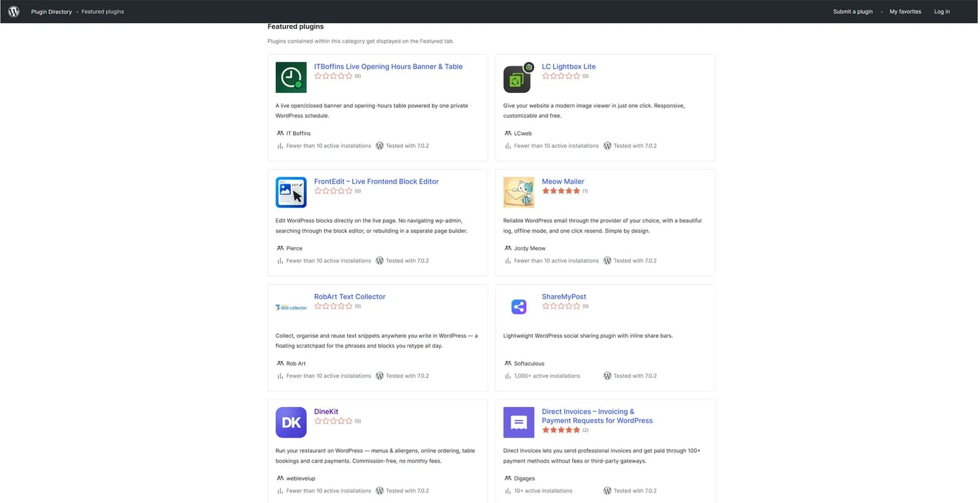Screen dimensions: 980x503
Task: Click the '10+ active installations' text
Action: [543, 491]
